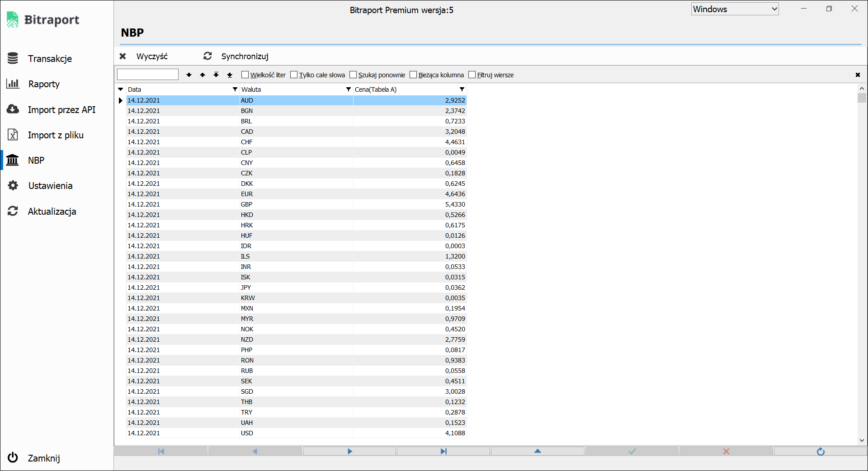This screenshot has width=868, height=471.
Task: Open the Data column filter dropdown
Action: [x=235, y=89]
